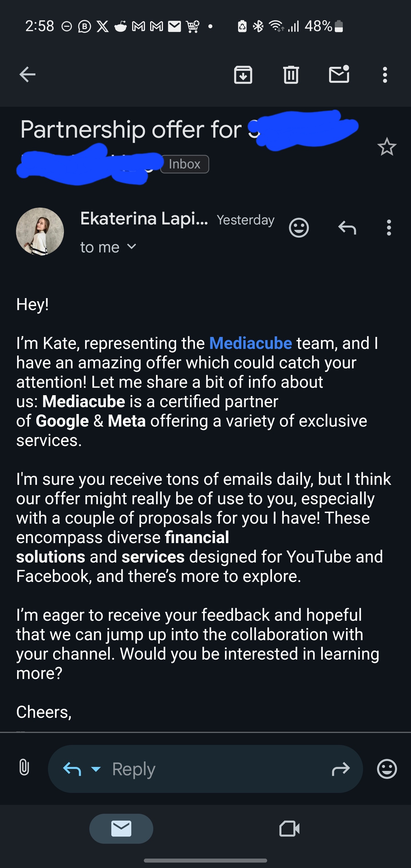411x868 pixels.
Task: Expand recipient details next to 'to me'
Action: [132, 247]
